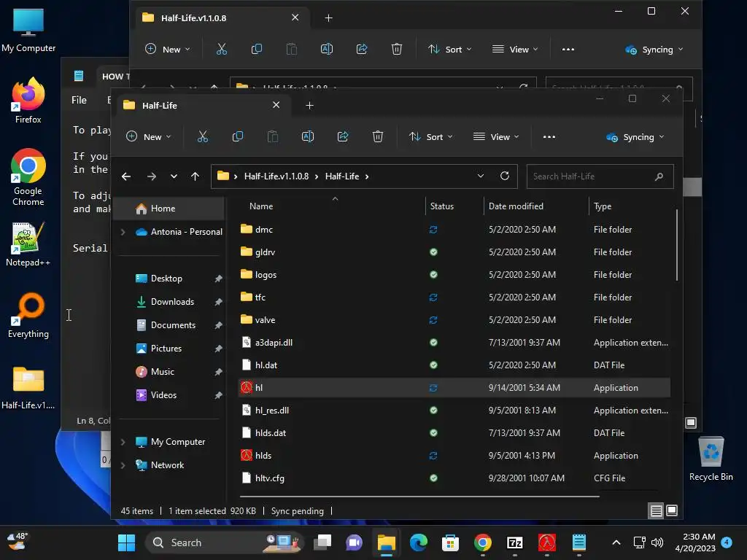This screenshot has width=747, height=560.
Task: Click Cut icon in the Half-Life.v1.1.0.8 window
Action: [x=222, y=49]
